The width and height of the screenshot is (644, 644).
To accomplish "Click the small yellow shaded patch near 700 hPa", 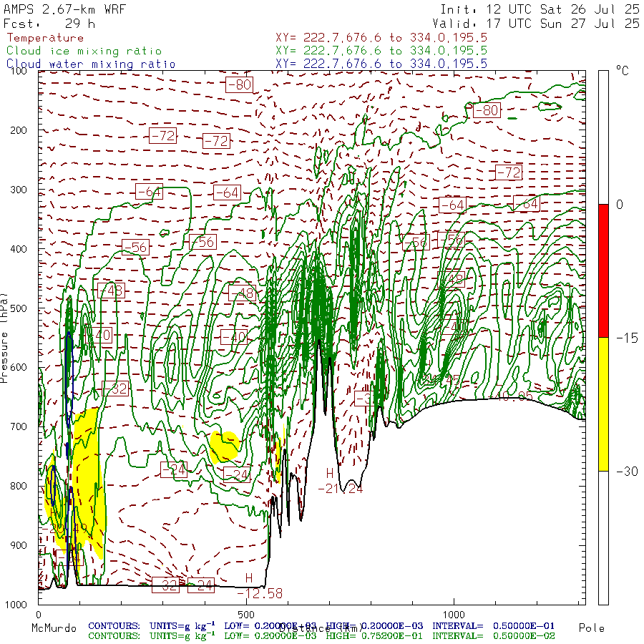I will click(x=224, y=447).
